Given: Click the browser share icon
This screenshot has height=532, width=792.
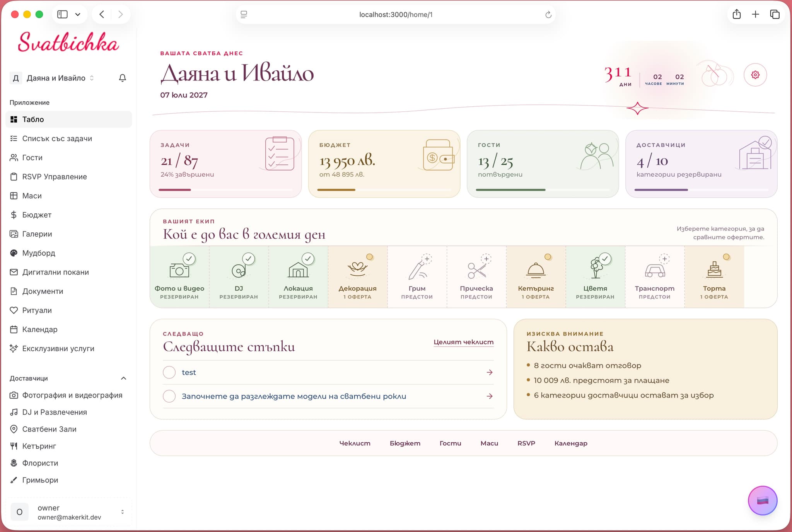Looking at the screenshot, I should (737, 14).
